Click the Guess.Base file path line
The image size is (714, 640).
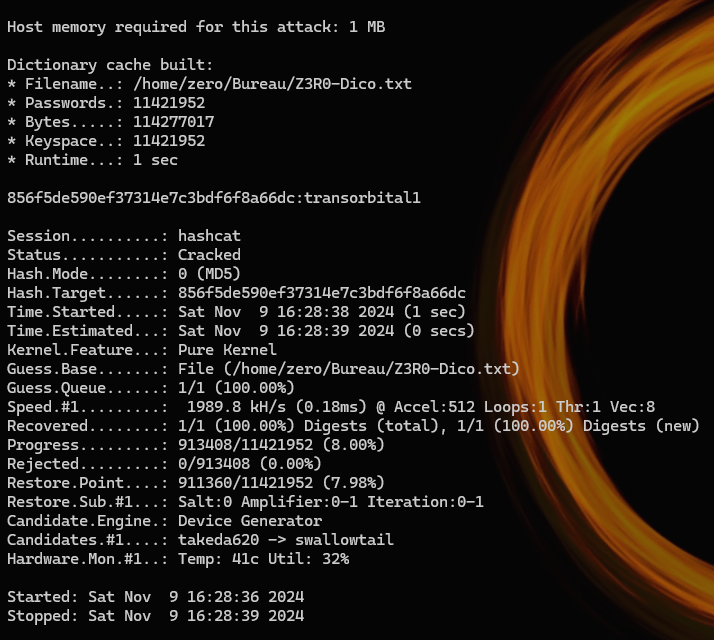(263, 369)
